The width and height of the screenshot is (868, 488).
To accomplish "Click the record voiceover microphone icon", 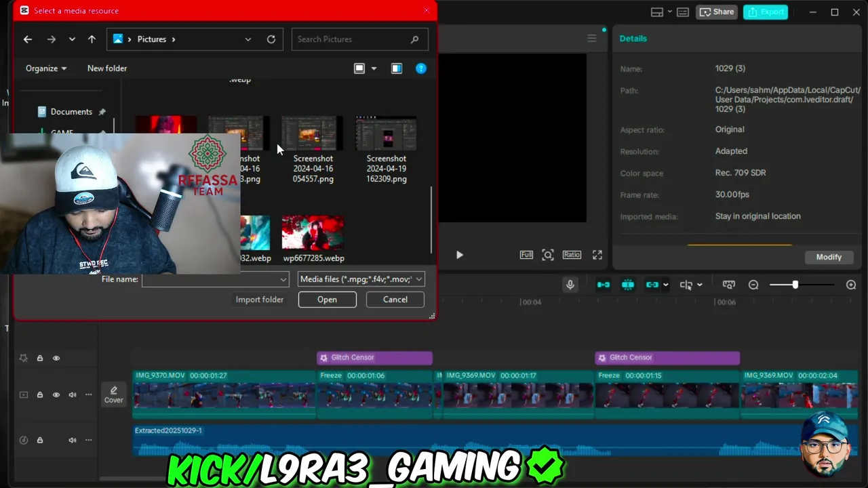I will (x=570, y=285).
